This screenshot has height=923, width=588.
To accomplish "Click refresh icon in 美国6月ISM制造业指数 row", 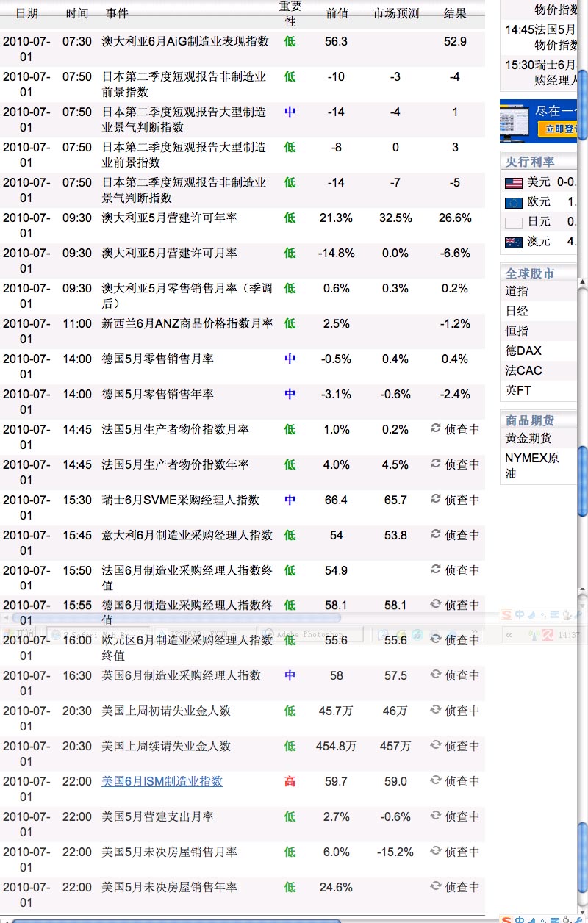I will click(x=436, y=780).
